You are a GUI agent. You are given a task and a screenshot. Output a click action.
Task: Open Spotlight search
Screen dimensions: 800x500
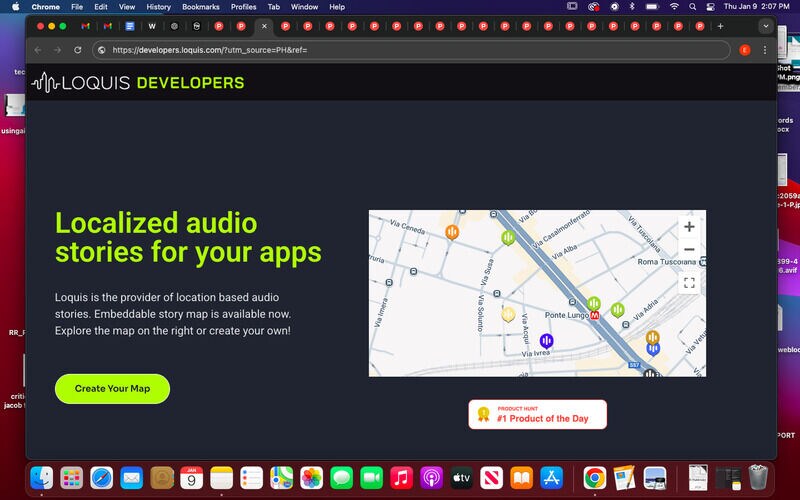[x=692, y=7]
